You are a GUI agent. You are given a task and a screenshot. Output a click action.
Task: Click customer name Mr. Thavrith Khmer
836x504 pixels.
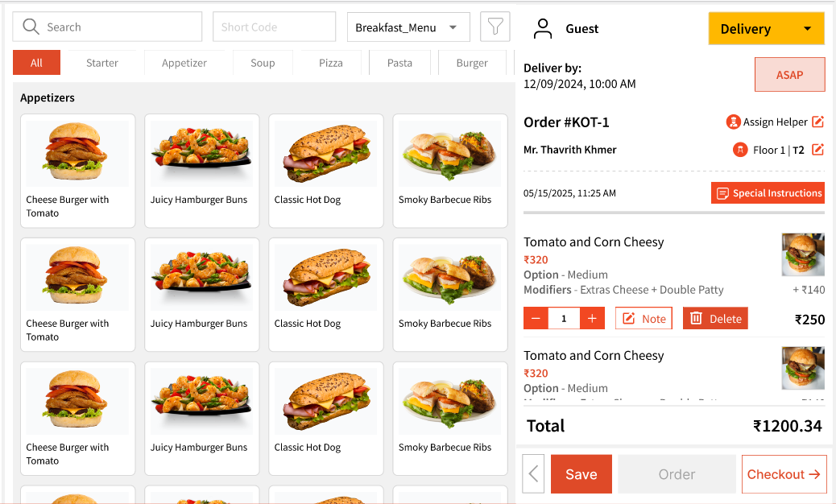570,150
